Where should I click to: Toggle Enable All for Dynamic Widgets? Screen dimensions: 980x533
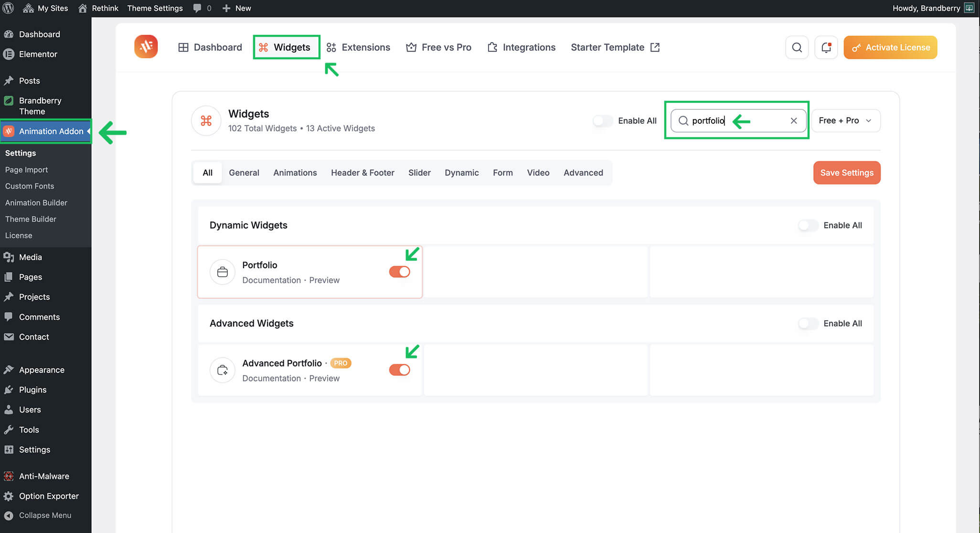808,225
